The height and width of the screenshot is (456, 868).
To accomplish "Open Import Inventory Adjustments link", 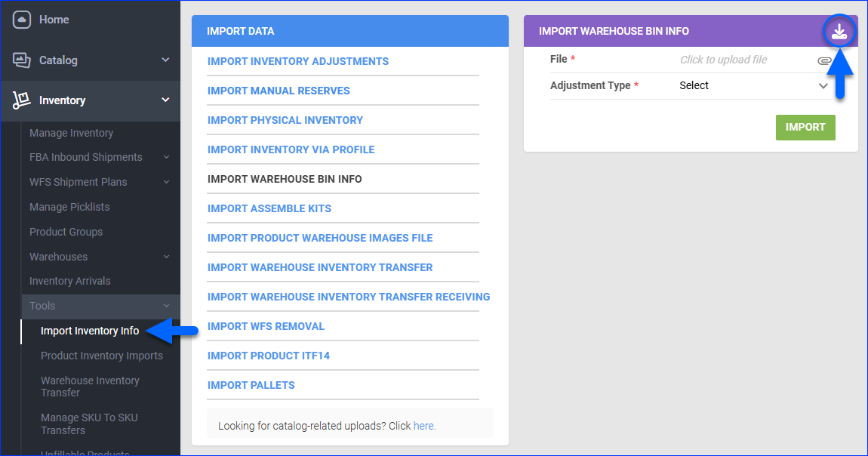I will pos(297,61).
